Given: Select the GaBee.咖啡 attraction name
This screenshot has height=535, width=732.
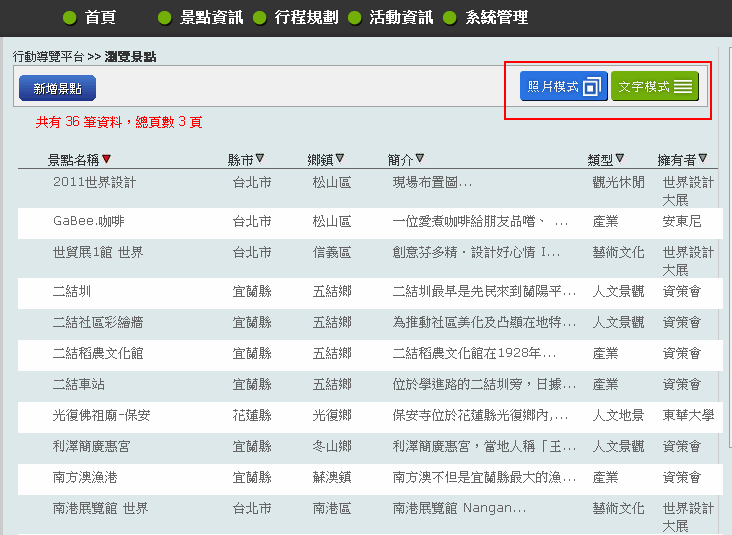Looking at the screenshot, I should (89, 221).
